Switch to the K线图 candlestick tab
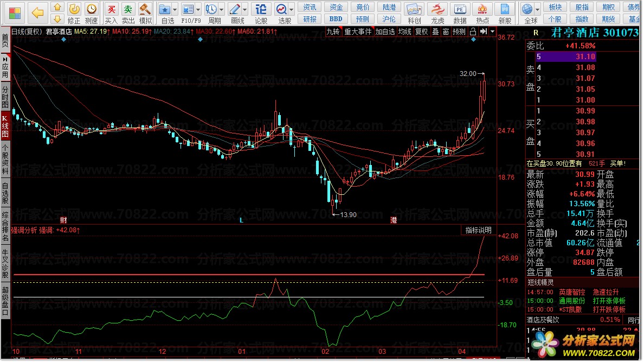 (5, 126)
